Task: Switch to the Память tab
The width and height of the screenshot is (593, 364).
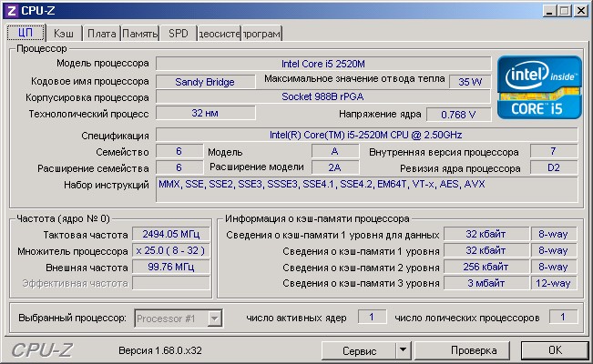Action: pyautogui.click(x=140, y=34)
